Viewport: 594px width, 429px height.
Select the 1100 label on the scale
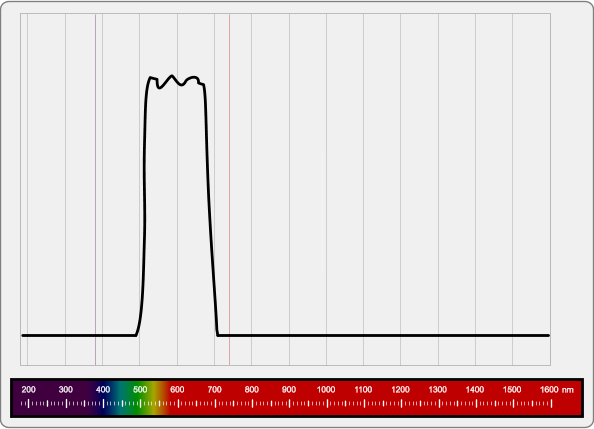coord(363,390)
